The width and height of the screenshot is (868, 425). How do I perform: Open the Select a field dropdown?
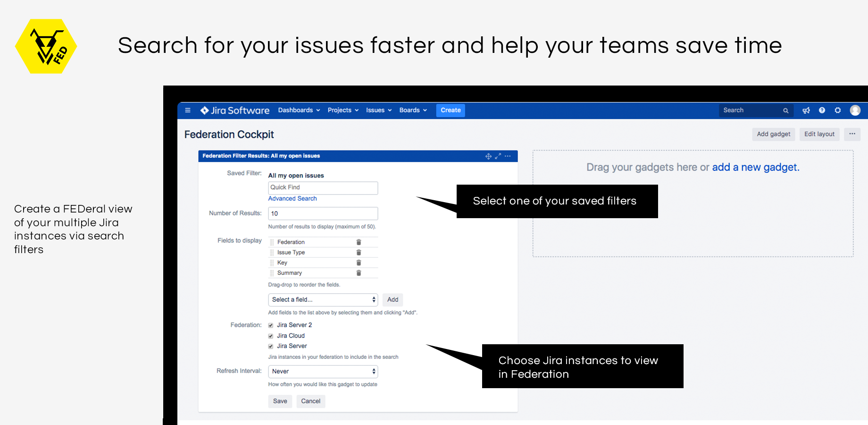pos(323,300)
